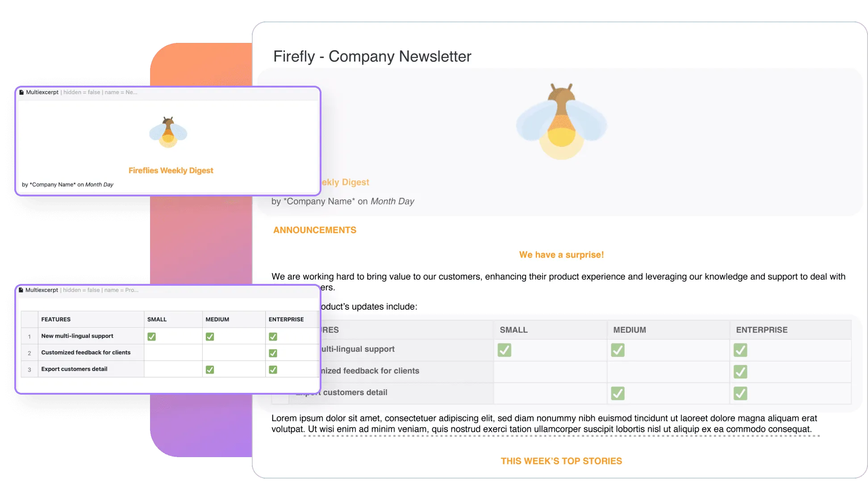
Task: Click the Multiexcerpt macro icon above the firefly logo
Action: [21, 92]
